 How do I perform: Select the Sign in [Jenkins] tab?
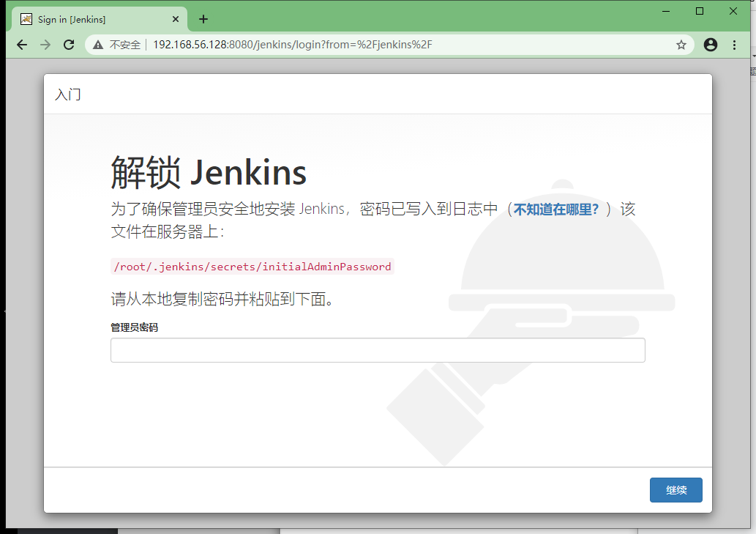(x=99, y=19)
